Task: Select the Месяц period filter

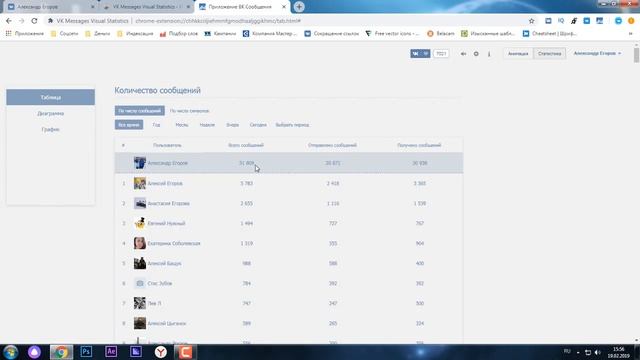Action: [x=182, y=125]
